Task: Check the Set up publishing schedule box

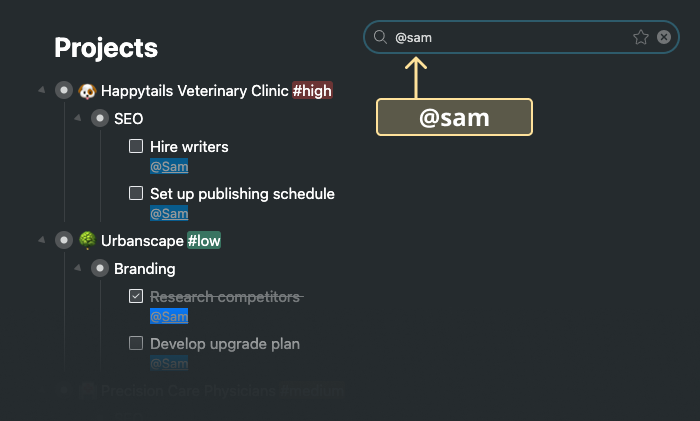Action: [x=136, y=193]
